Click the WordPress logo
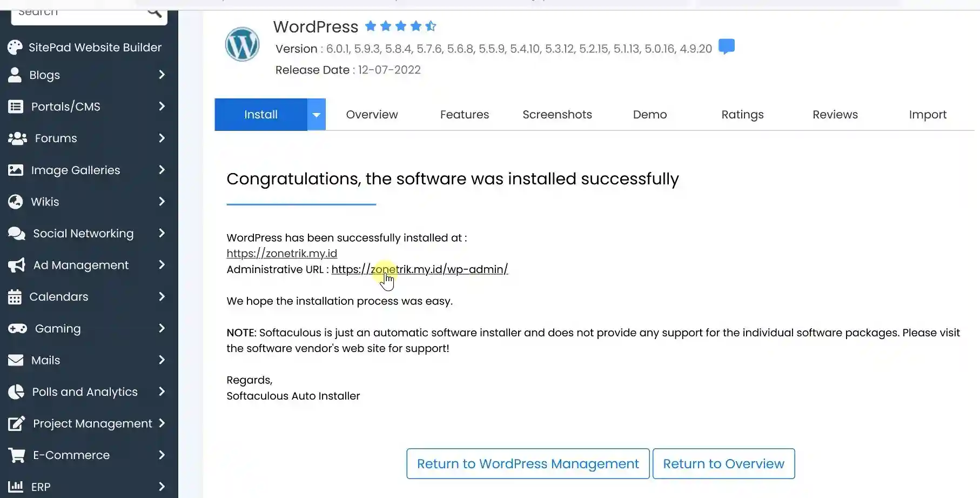980x498 pixels. pyautogui.click(x=242, y=44)
